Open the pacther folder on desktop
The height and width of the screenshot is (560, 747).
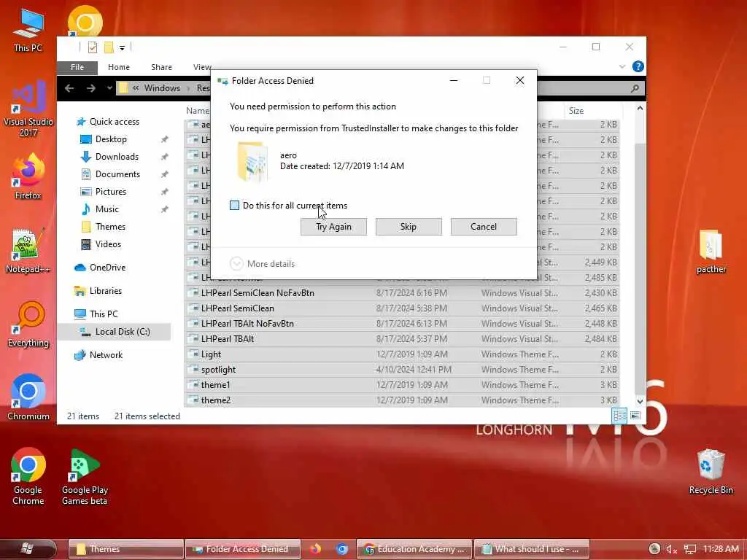711,252
